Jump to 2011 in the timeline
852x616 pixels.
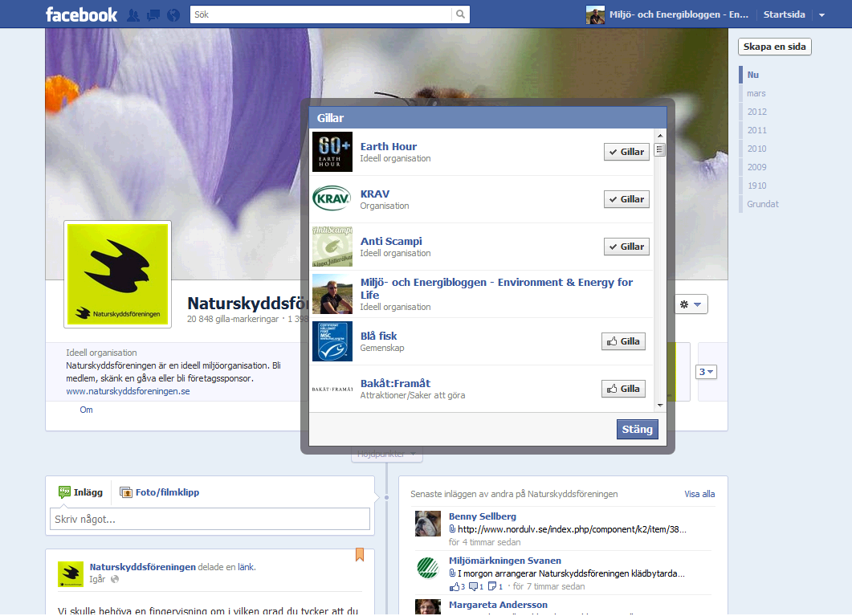757,130
